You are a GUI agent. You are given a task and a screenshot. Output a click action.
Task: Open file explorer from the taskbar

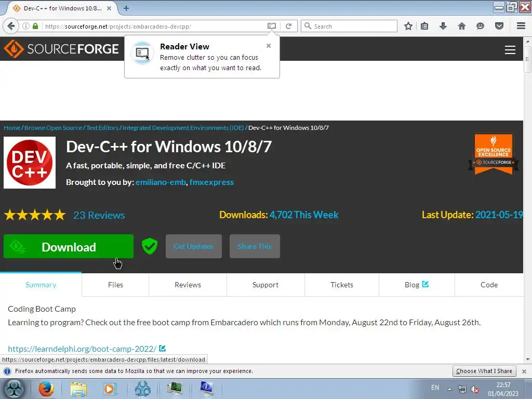tap(78, 389)
